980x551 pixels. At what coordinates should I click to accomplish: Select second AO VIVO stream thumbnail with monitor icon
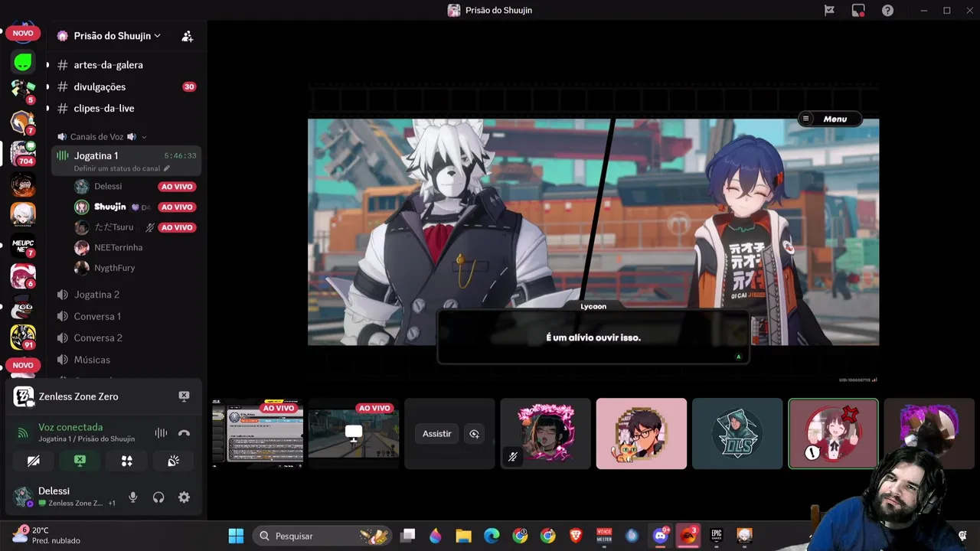point(354,433)
